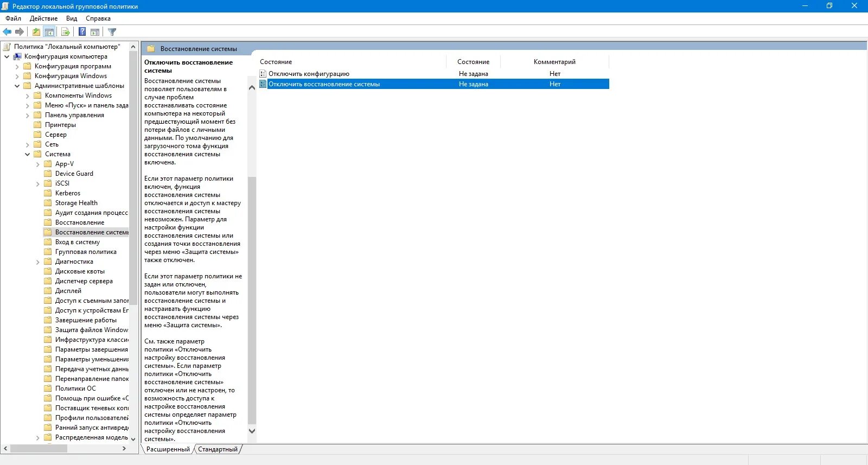Click the description pane scroll down arrow
The height and width of the screenshot is (465, 868).
tap(252, 431)
